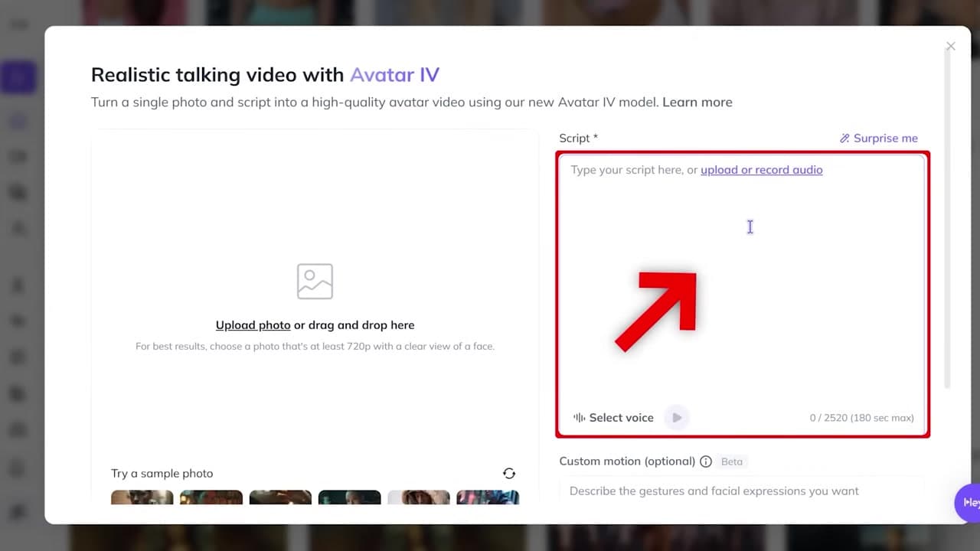980x551 pixels.
Task: Open upload or record audio link
Action: click(x=761, y=170)
